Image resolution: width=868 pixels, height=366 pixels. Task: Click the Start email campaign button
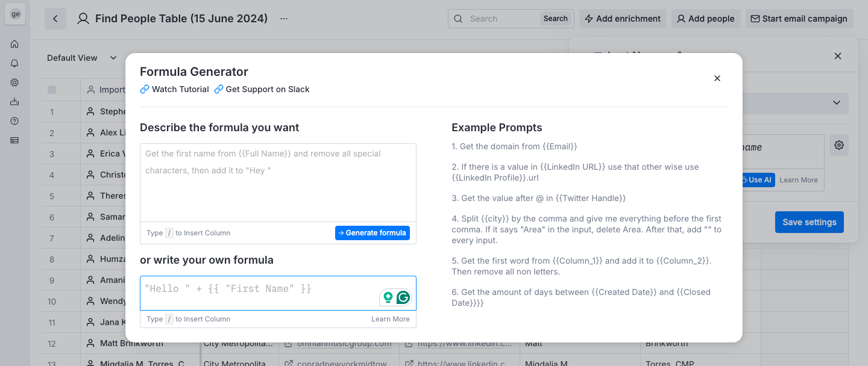pos(799,19)
